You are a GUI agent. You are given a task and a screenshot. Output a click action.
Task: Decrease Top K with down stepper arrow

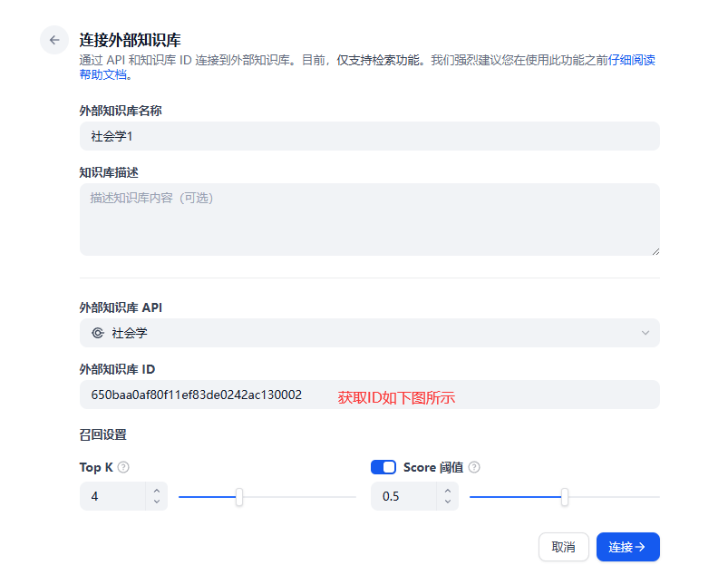click(x=157, y=502)
